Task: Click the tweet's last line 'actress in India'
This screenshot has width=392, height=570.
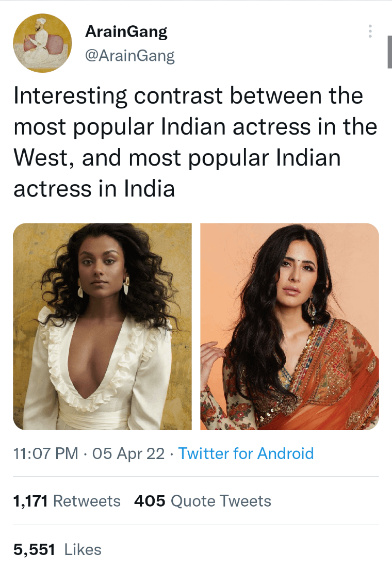Action: coord(94,189)
